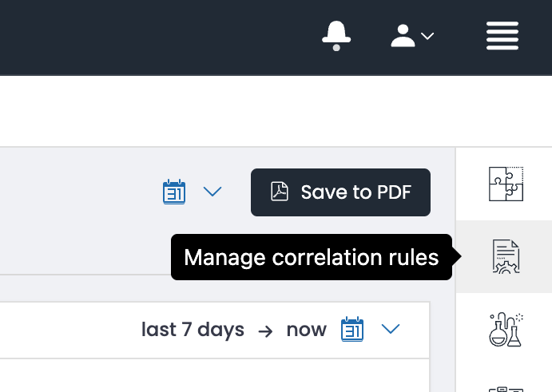Open the lab flasks sidebar icon
The width and height of the screenshot is (552, 392).
(x=506, y=330)
